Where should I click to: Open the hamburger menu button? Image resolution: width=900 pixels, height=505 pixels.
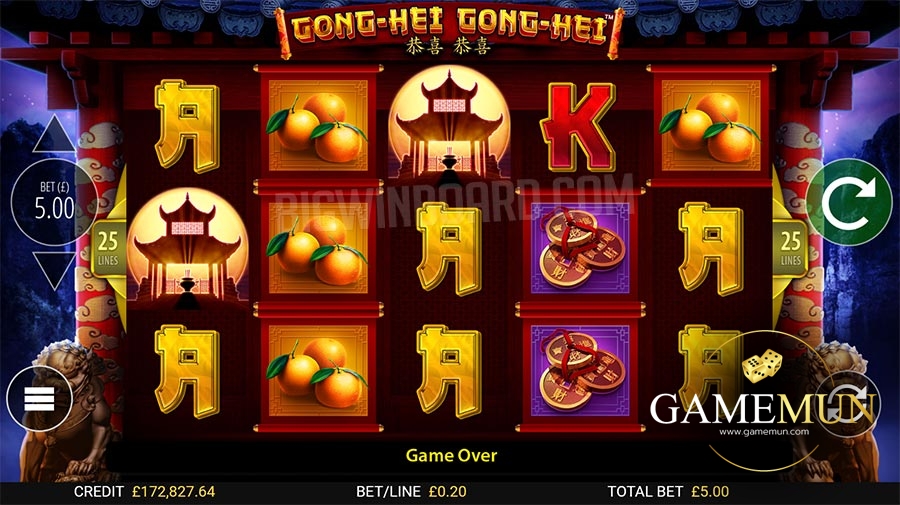tap(40, 399)
